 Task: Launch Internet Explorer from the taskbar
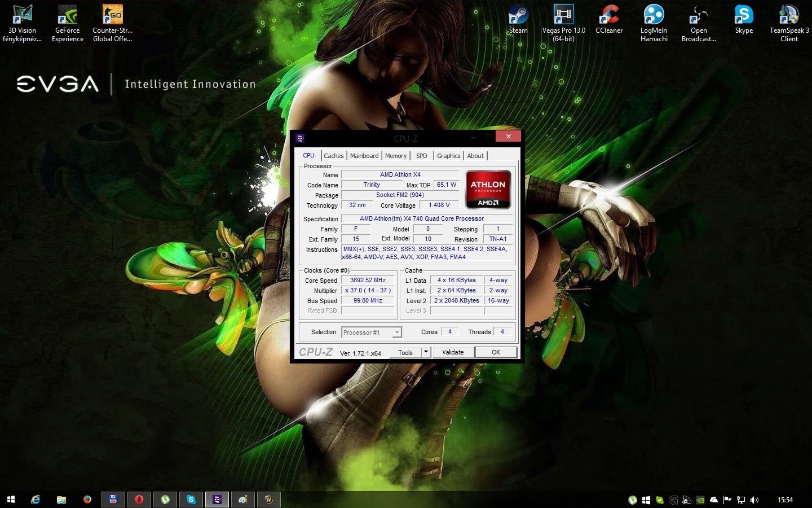click(x=36, y=500)
